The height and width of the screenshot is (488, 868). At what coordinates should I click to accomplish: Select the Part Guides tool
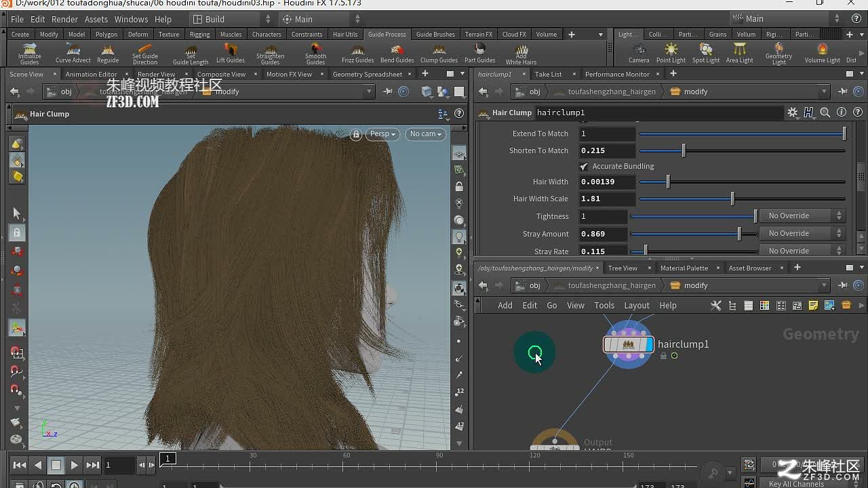479,54
